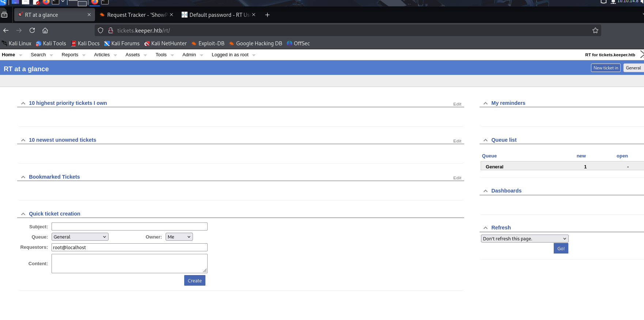Close the Default password tab
Viewport: 644px width, 320px height.
pyautogui.click(x=254, y=15)
